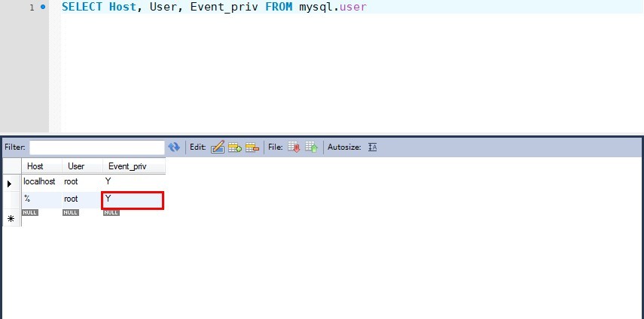Image resolution: width=644 pixels, height=319 pixels.
Task: Click the export recordset to file icon
Action: click(294, 147)
